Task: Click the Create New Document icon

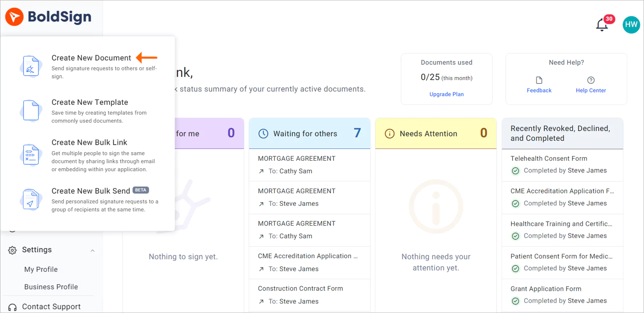Action: tap(31, 66)
